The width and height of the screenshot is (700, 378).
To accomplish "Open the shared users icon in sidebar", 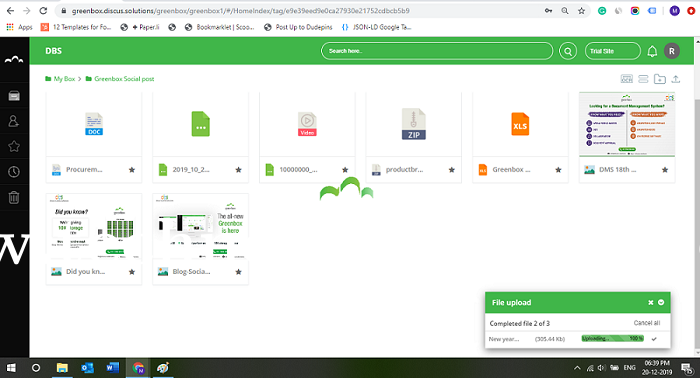I will (14, 121).
